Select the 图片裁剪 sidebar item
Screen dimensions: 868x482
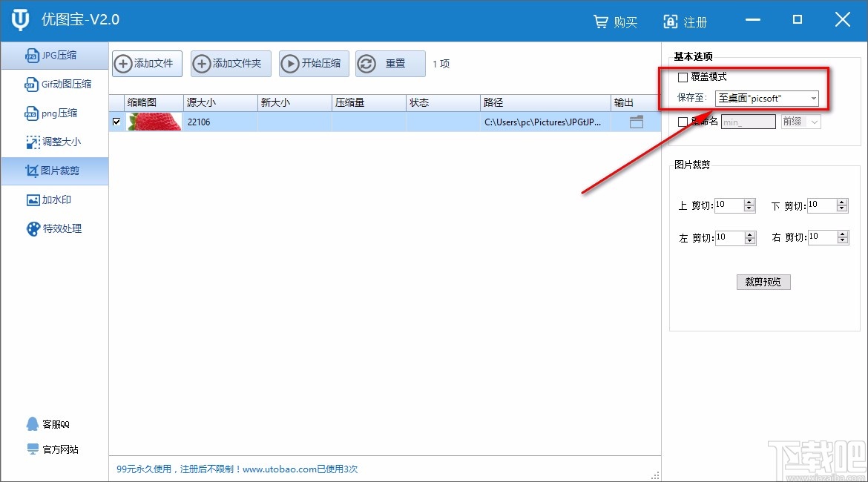click(x=54, y=171)
